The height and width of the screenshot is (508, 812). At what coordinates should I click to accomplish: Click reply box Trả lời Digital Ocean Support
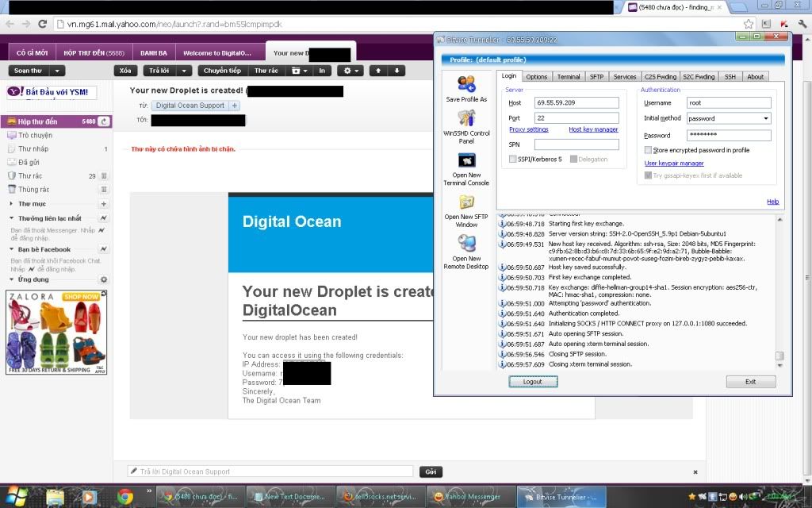[x=270, y=471]
